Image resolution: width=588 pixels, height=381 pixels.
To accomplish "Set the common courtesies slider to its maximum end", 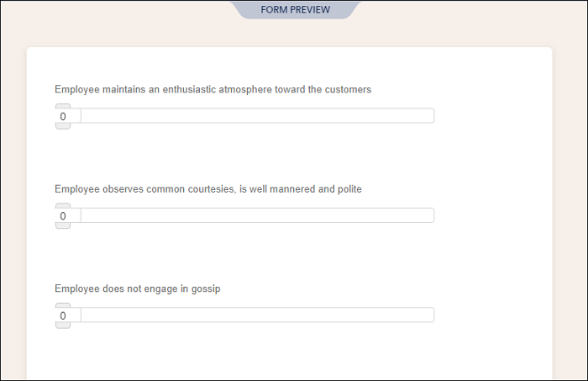I will (x=432, y=215).
